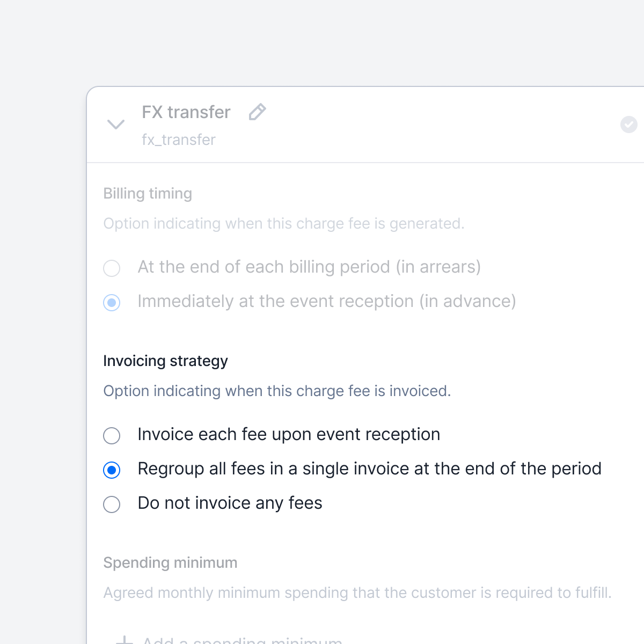This screenshot has width=644, height=644.
Task: Click the Billing timing heading
Action: (148, 193)
